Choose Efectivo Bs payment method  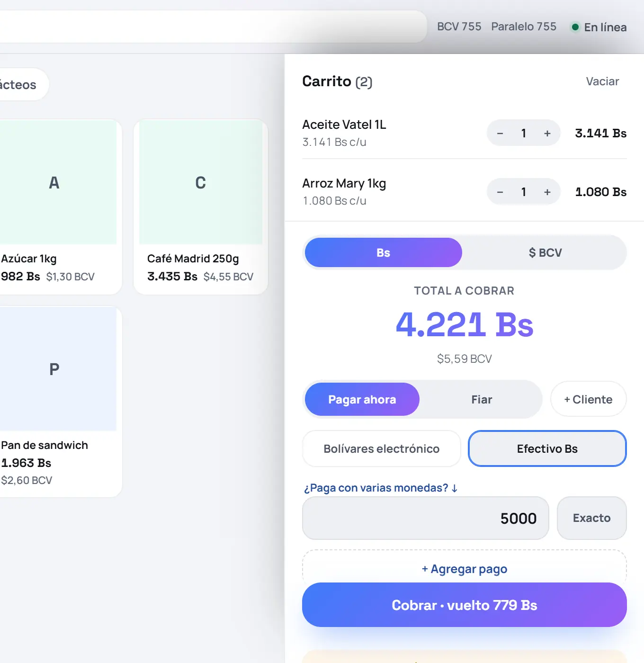(x=547, y=448)
